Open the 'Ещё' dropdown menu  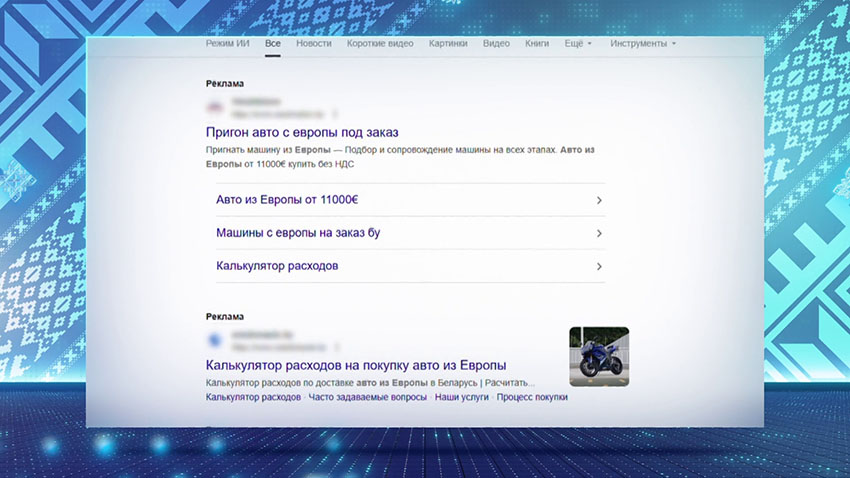point(577,44)
